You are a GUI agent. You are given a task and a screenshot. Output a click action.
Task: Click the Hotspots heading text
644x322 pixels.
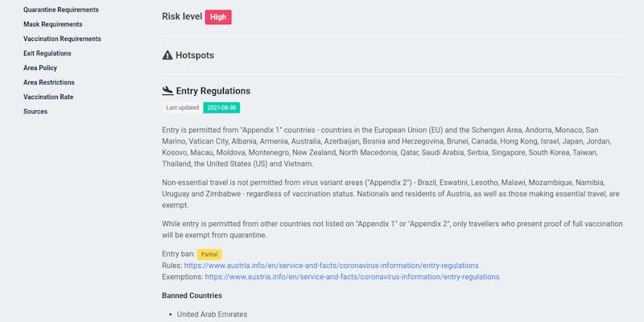[x=195, y=56]
